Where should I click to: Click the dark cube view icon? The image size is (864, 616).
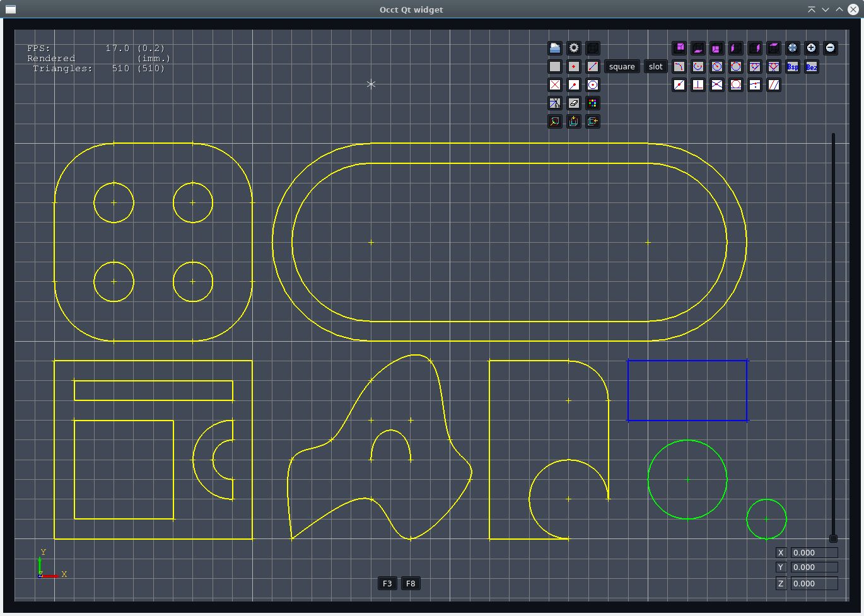click(593, 48)
